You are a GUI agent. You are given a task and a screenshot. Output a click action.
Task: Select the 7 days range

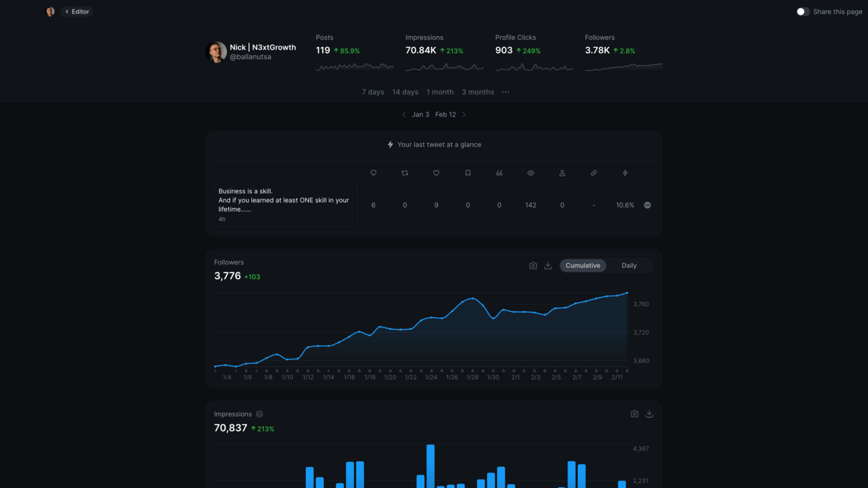pyautogui.click(x=373, y=92)
